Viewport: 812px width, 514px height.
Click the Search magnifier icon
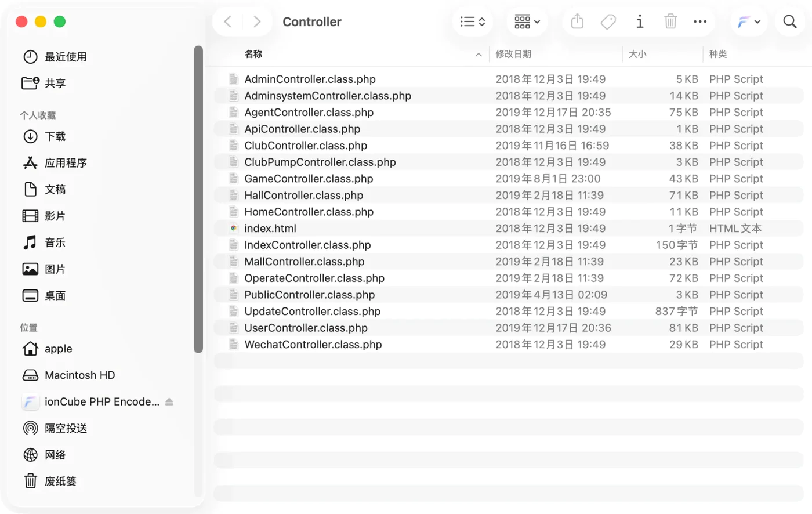(789, 22)
